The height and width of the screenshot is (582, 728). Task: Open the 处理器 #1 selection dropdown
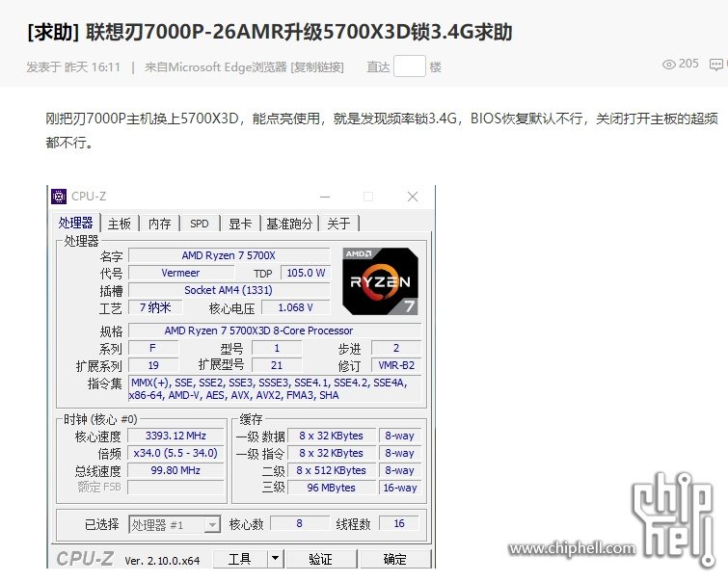pos(175,524)
